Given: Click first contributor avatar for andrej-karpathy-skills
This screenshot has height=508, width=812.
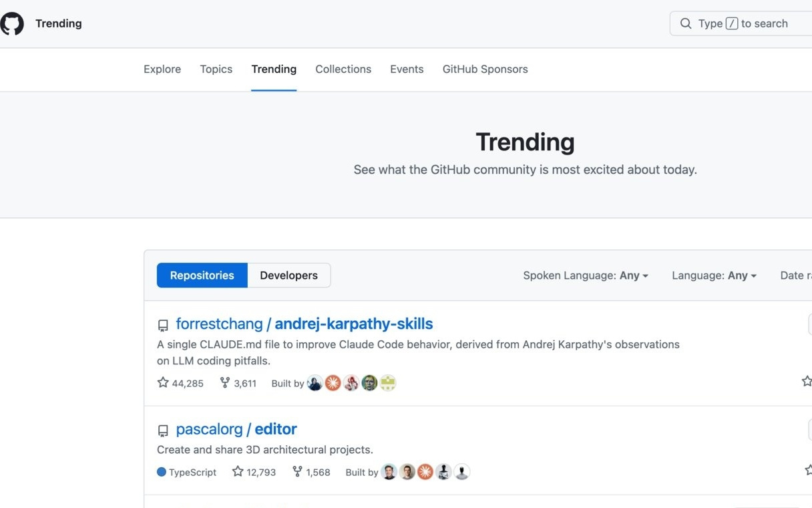Looking at the screenshot, I should 315,383.
